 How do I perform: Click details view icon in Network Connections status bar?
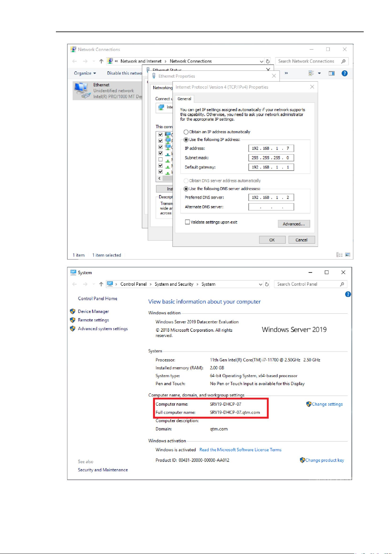[339, 255]
